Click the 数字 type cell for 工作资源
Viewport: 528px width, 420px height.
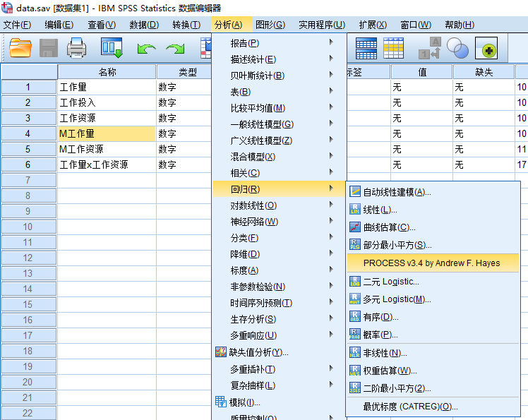pyautogui.click(x=184, y=118)
